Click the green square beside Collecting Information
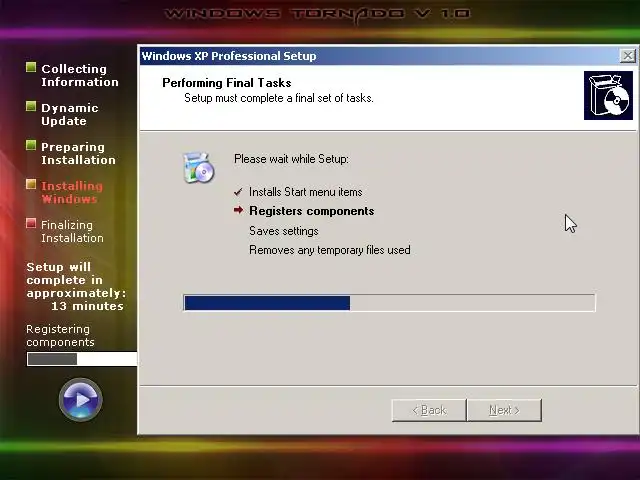This screenshot has height=480, width=640. pyautogui.click(x=31, y=67)
